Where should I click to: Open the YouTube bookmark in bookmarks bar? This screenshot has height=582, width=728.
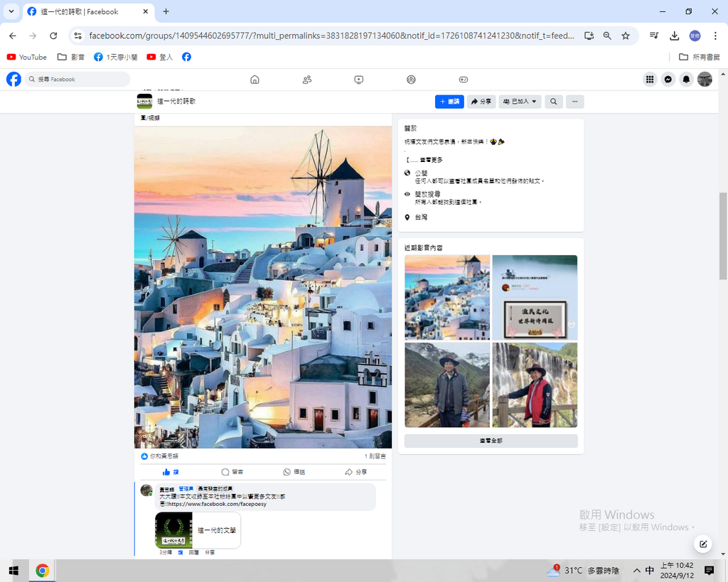pyautogui.click(x=27, y=57)
